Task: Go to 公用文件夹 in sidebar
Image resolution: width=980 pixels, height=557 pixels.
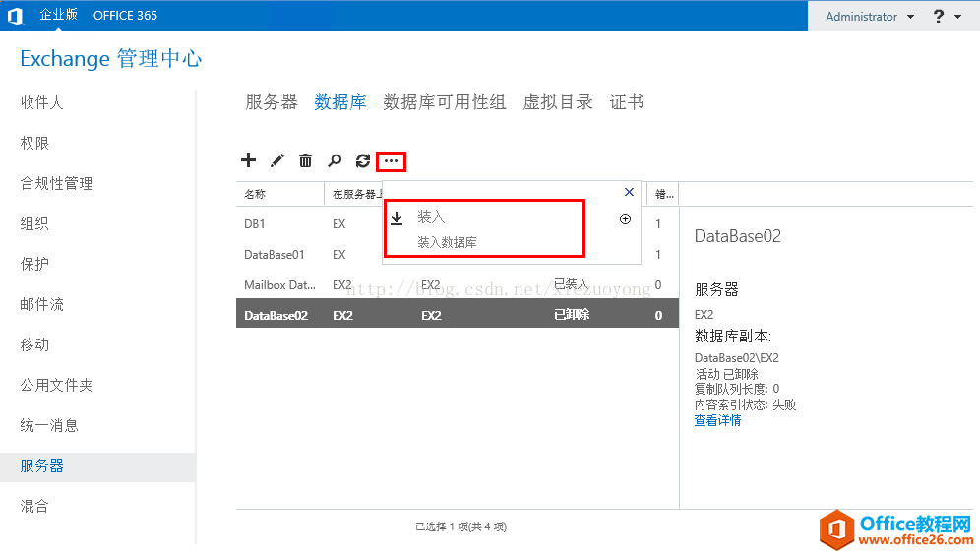Action: pos(56,385)
